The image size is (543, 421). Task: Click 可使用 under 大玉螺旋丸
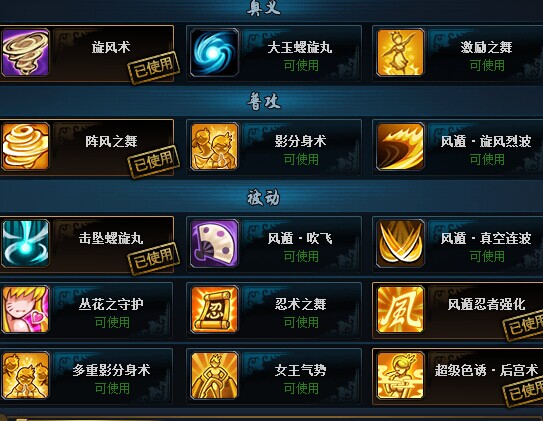point(301,65)
